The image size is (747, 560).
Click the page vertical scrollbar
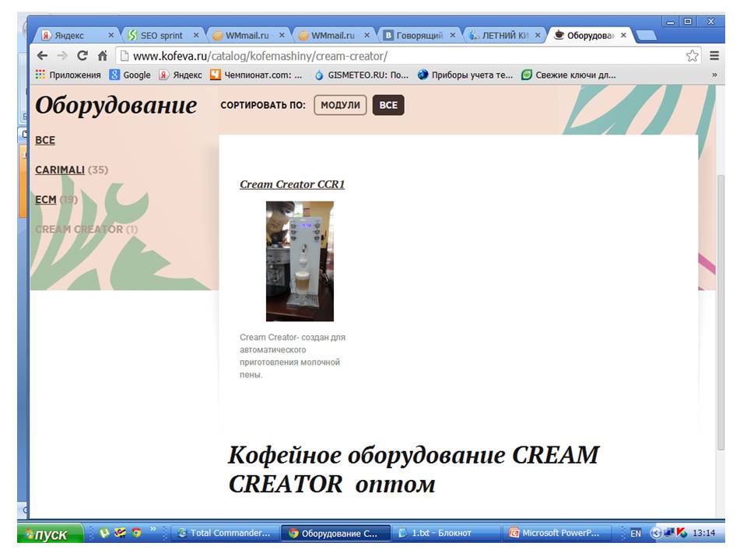click(721, 312)
